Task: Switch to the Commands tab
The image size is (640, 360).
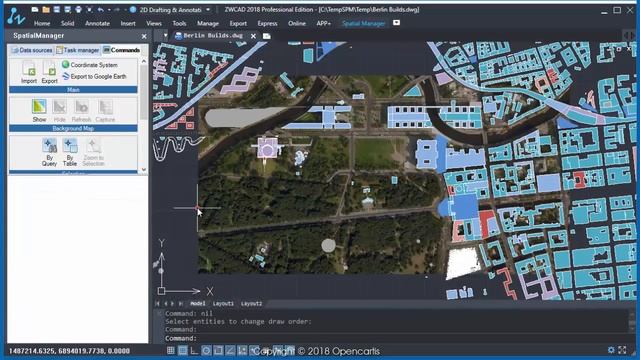Action: (121, 50)
